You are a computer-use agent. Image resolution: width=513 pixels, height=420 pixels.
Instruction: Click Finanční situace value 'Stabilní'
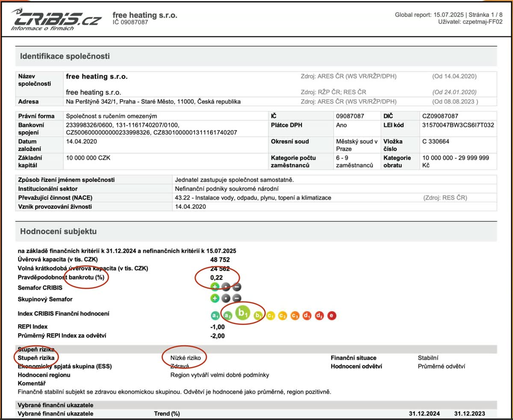click(428, 358)
